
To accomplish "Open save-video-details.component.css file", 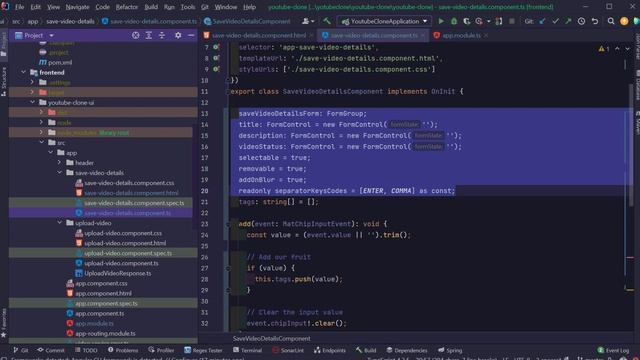I will pyautogui.click(x=129, y=183).
